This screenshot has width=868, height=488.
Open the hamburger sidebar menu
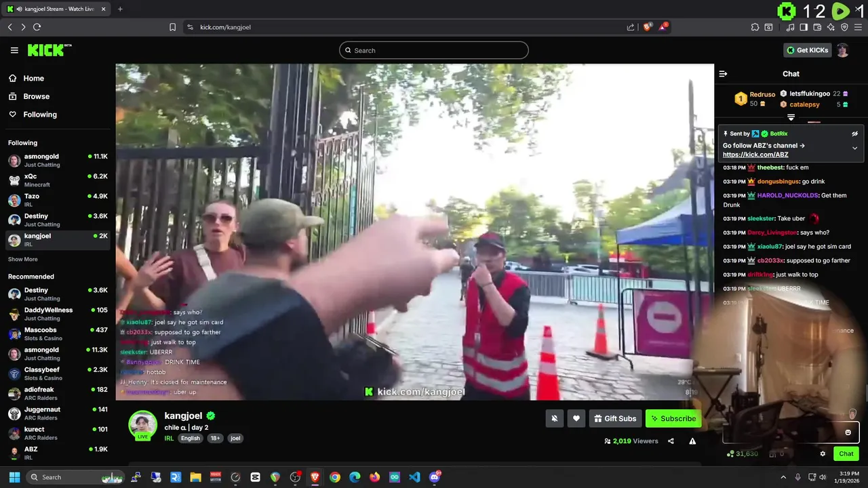tap(14, 50)
